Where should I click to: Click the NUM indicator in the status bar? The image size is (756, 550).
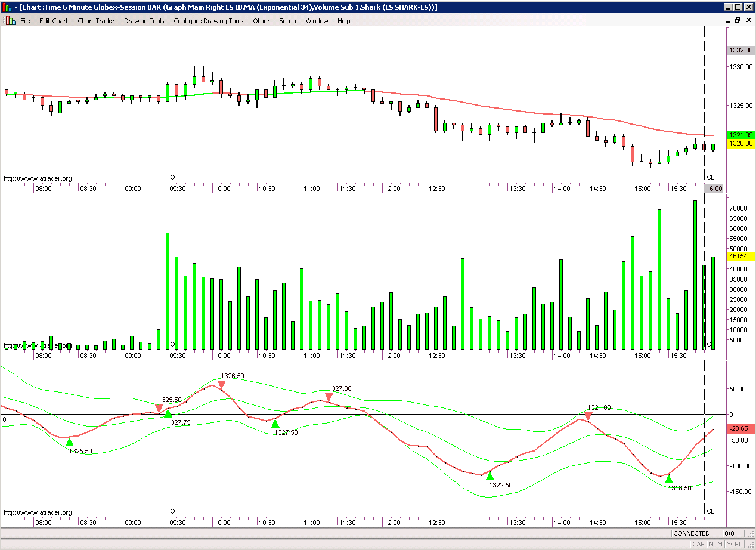[716, 544]
